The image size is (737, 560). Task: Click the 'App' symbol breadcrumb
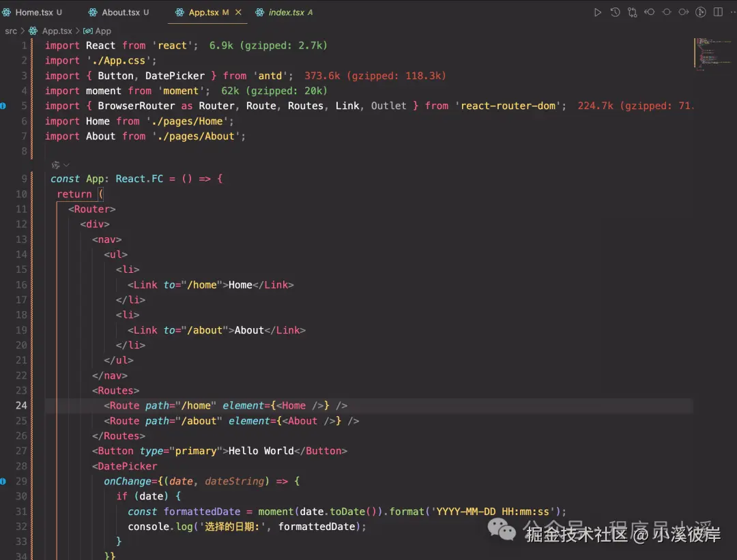click(103, 31)
